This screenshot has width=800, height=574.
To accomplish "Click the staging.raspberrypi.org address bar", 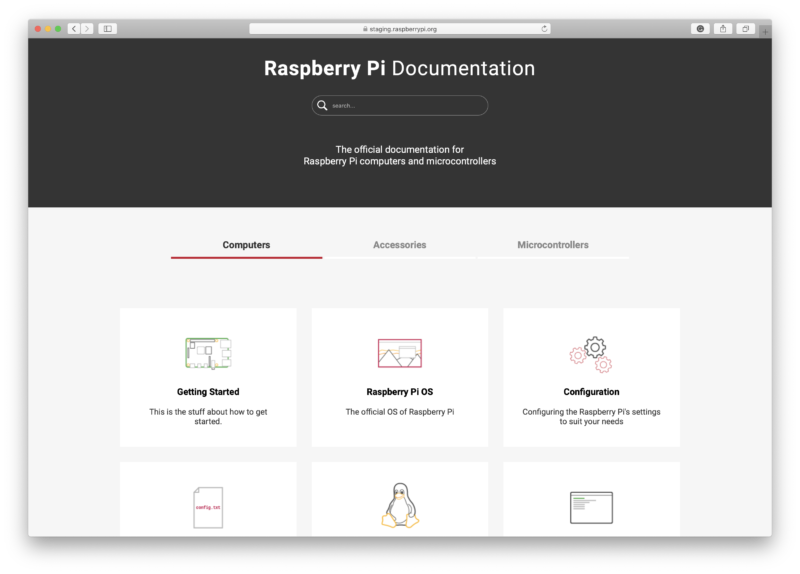I will point(399,29).
